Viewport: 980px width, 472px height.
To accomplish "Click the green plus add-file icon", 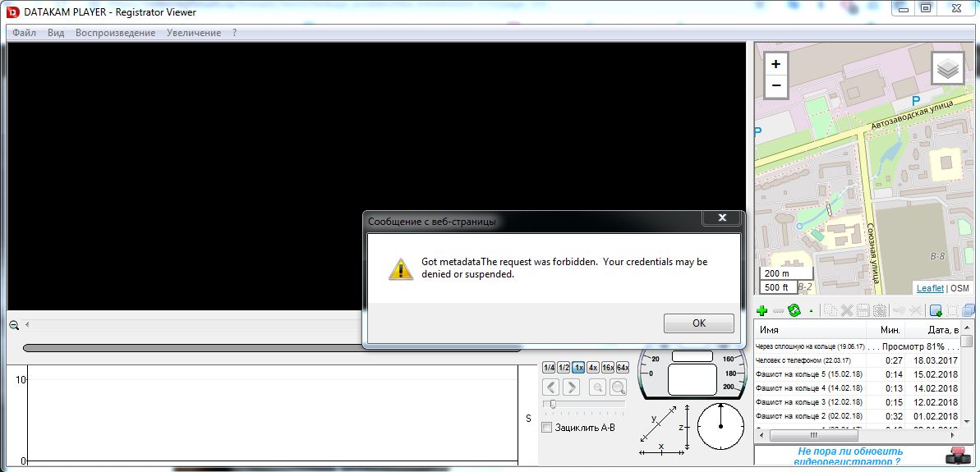I will pyautogui.click(x=761, y=311).
